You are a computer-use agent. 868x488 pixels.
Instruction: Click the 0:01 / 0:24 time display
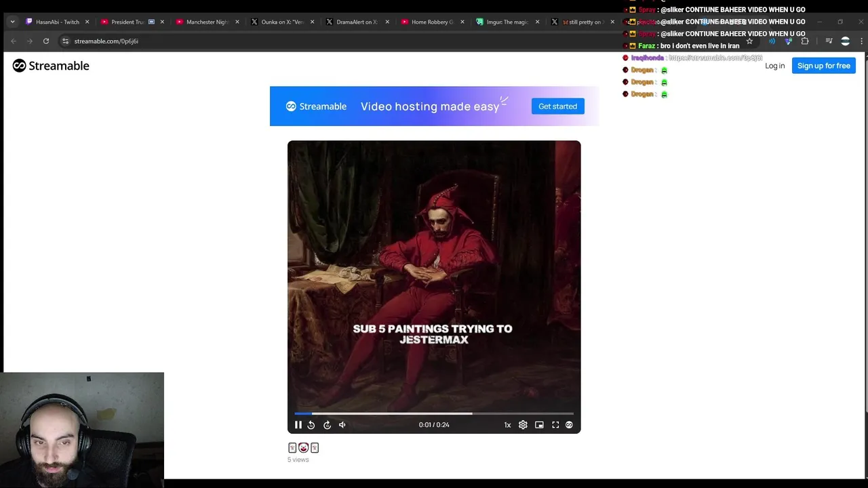(434, 425)
